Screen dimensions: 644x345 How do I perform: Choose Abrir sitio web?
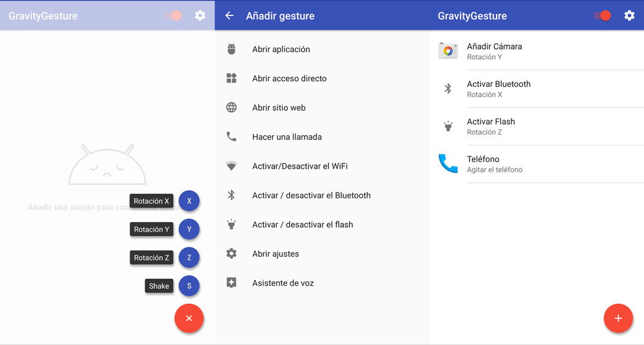(279, 107)
